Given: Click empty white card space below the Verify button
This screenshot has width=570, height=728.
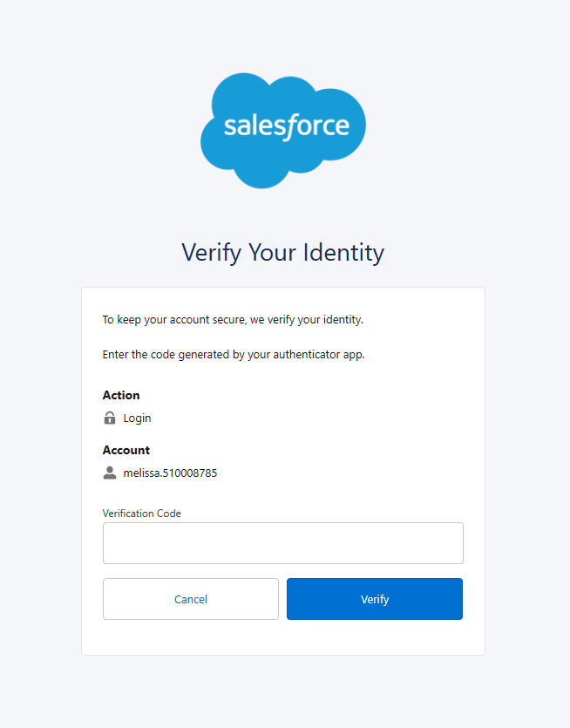Looking at the screenshot, I should click(x=283, y=638).
